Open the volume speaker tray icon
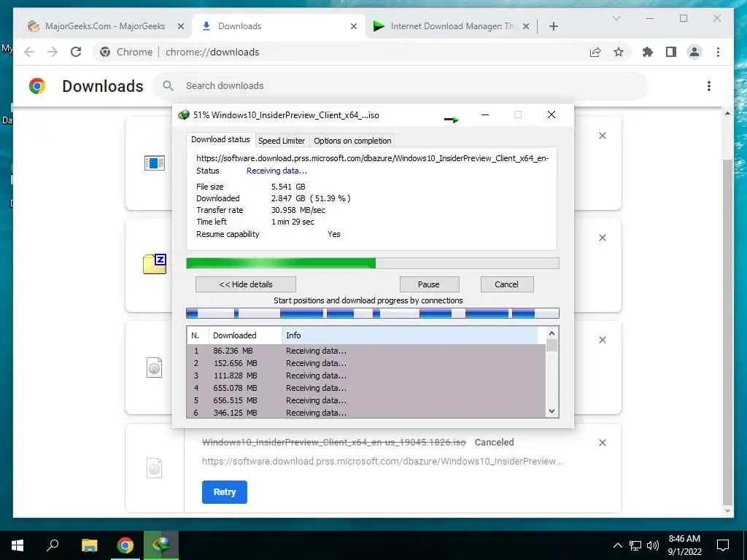Viewport: 747px width, 560px height. click(653, 545)
